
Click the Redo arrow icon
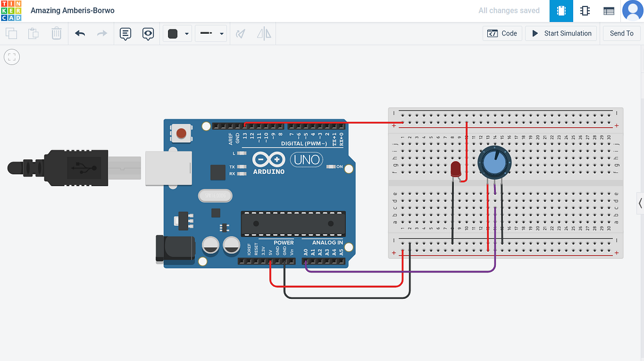(x=101, y=33)
